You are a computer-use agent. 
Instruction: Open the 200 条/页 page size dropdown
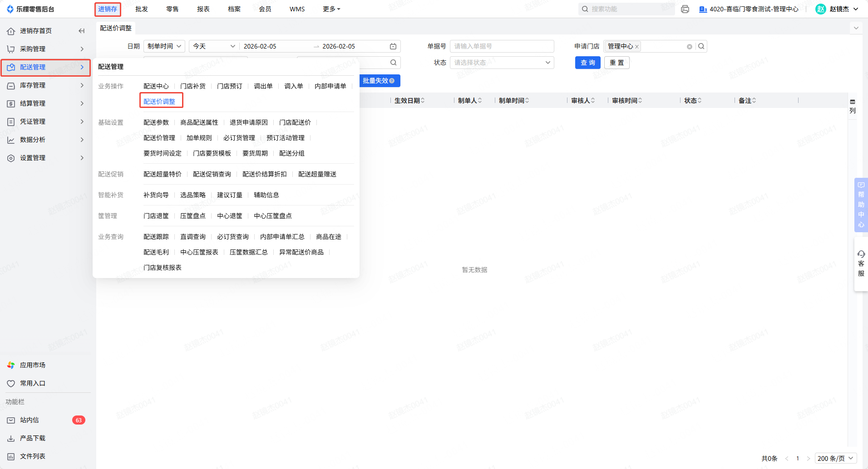tap(836, 459)
